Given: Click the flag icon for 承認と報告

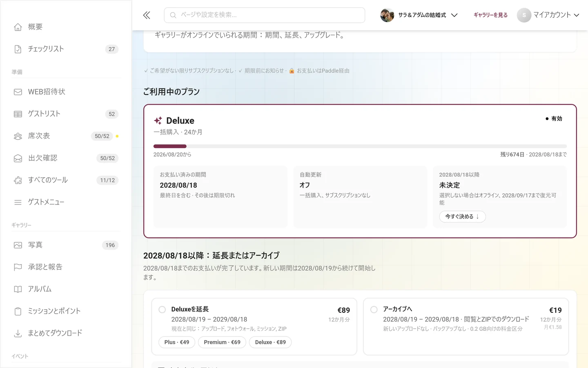Looking at the screenshot, I should coord(18,267).
